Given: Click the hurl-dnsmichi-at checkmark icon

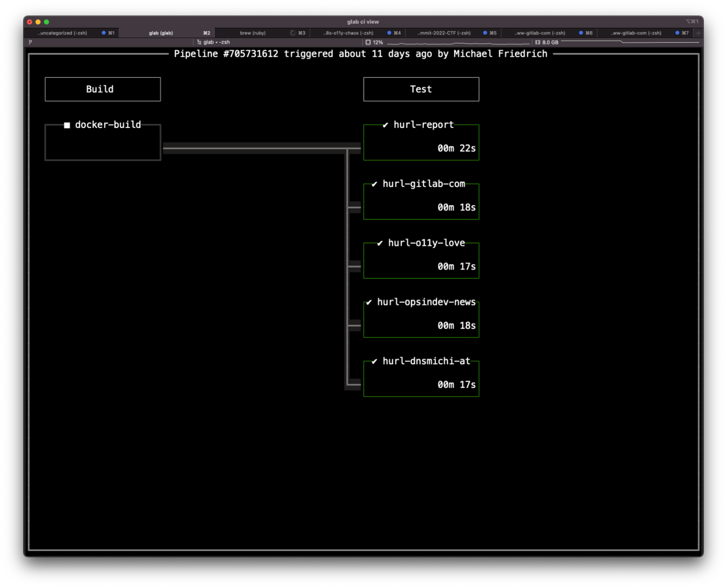Looking at the screenshot, I should coord(374,361).
